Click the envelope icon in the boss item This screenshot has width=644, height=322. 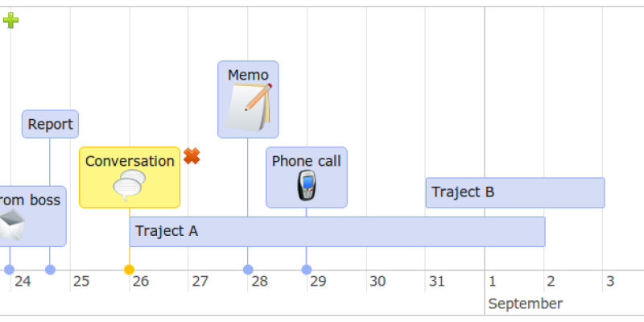(x=11, y=225)
